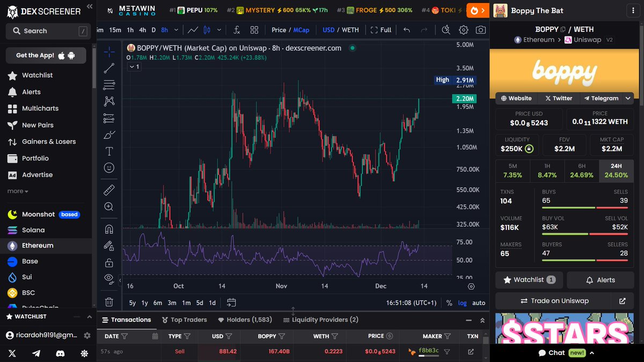
Task: Expand the transactions panel with double chevron
Action: [x=482, y=320]
